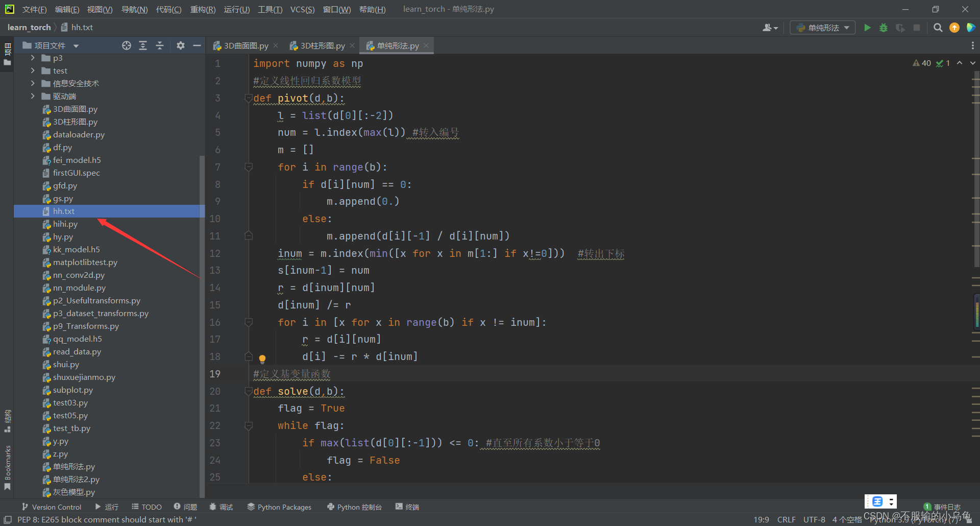Open Version Control tool window
This screenshot has height=526, width=980.
(52, 507)
